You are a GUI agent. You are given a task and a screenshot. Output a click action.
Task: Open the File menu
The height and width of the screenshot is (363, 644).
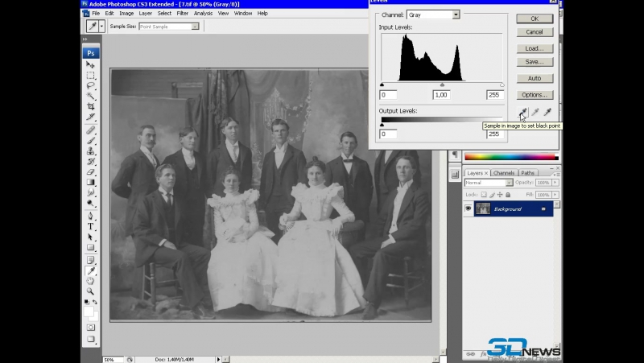96,13
